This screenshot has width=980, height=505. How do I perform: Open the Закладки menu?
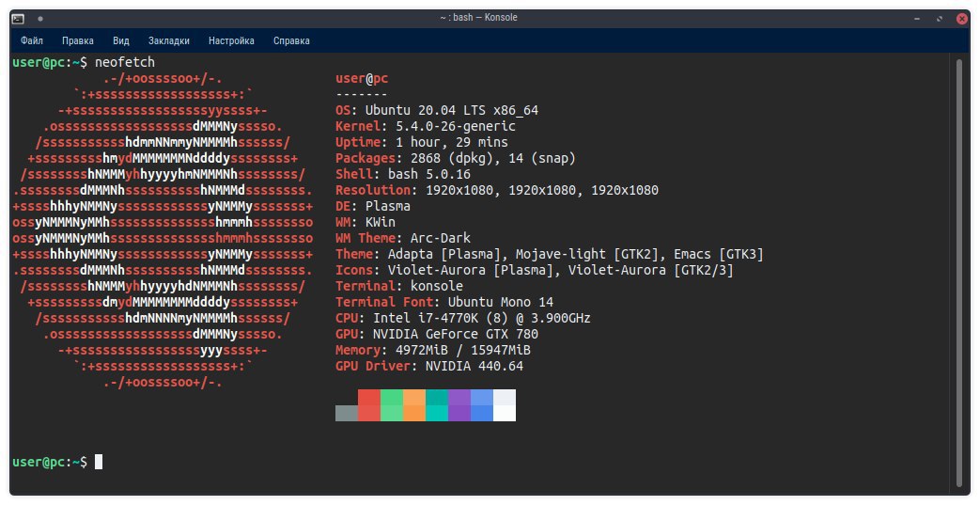click(169, 40)
